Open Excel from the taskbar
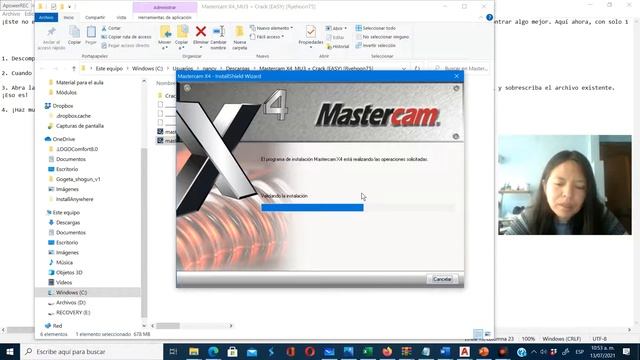 (368, 351)
